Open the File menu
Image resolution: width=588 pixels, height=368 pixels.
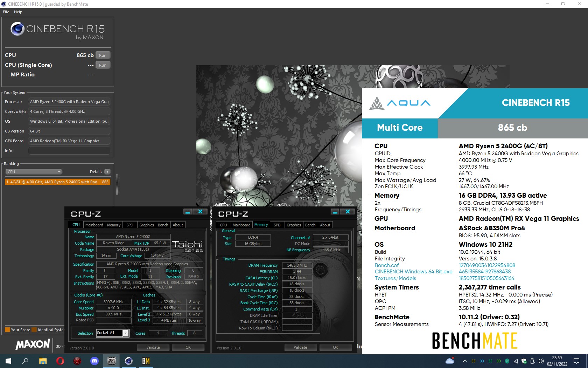[6, 12]
